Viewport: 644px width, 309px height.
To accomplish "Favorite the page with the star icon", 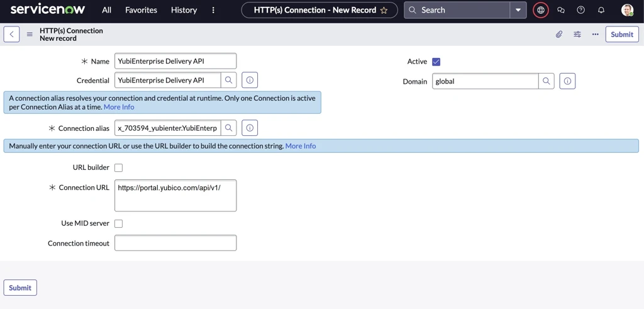I will point(384,10).
